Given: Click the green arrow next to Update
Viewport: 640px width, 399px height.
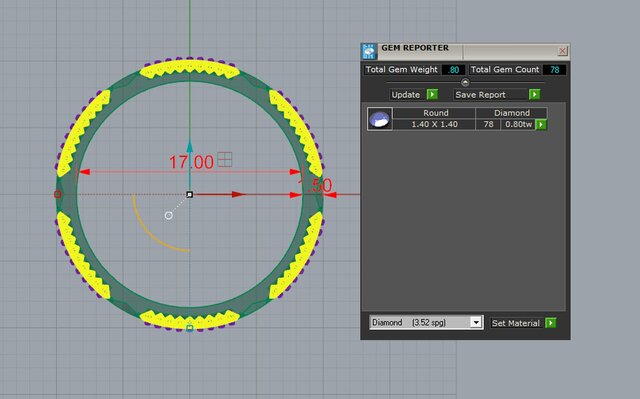Looking at the screenshot, I should pyautogui.click(x=432, y=95).
